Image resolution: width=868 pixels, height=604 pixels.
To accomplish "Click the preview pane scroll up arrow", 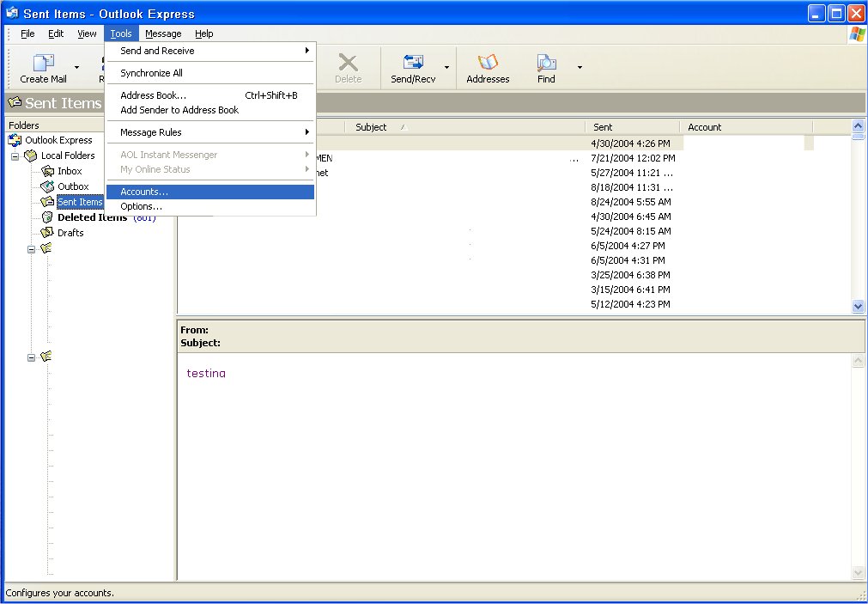I will pos(859,362).
